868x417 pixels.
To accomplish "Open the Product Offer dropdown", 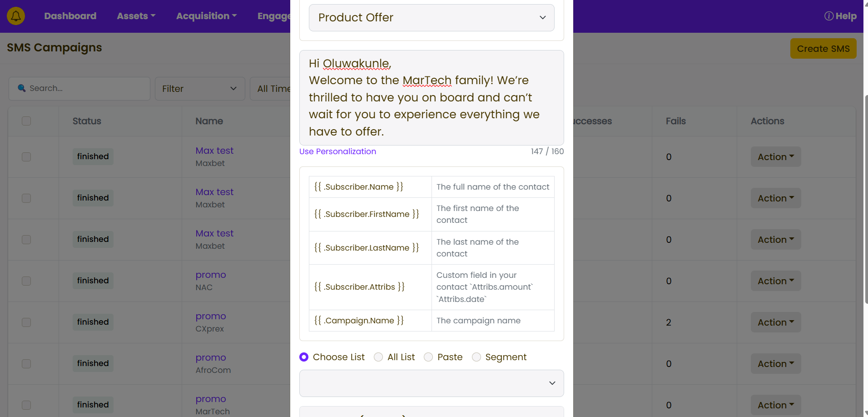I will pyautogui.click(x=431, y=18).
